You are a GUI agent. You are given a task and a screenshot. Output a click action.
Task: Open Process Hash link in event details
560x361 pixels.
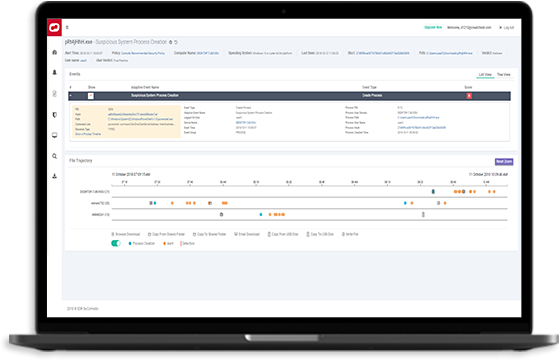421,127
